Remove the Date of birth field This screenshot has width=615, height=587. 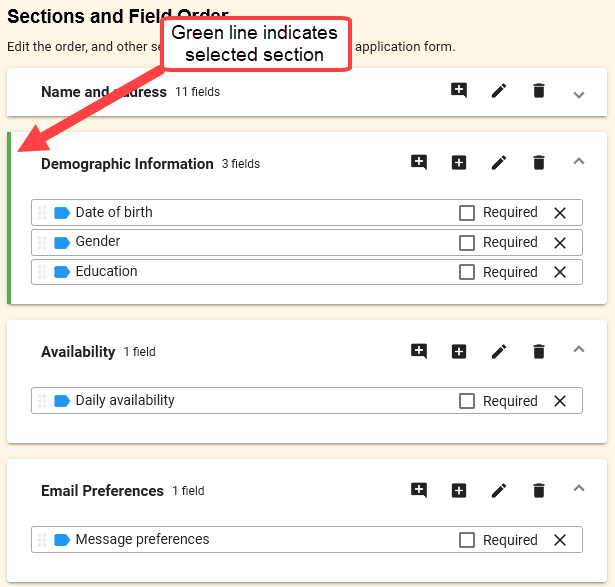560,213
